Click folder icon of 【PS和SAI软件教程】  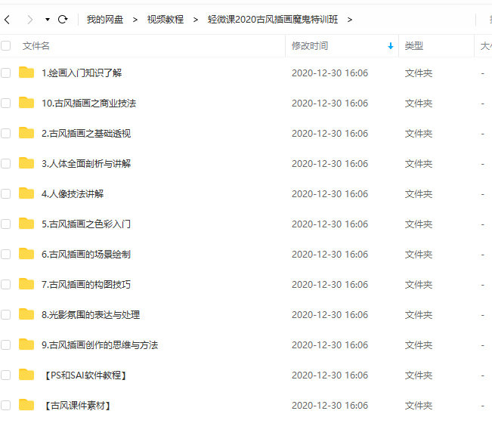point(26,374)
